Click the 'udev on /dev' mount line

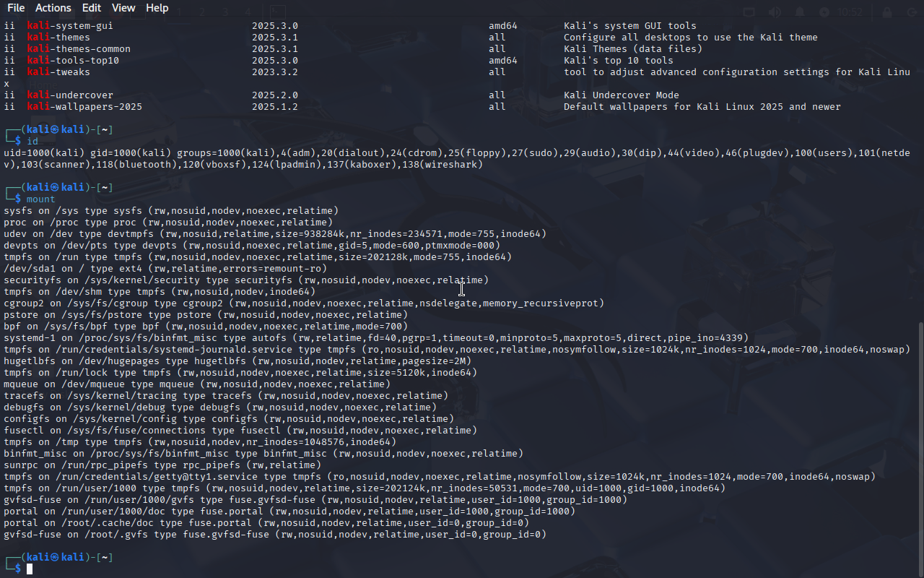(275, 234)
